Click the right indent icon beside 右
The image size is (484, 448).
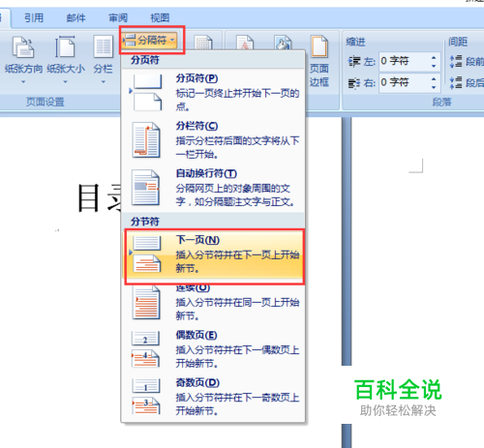(x=354, y=83)
